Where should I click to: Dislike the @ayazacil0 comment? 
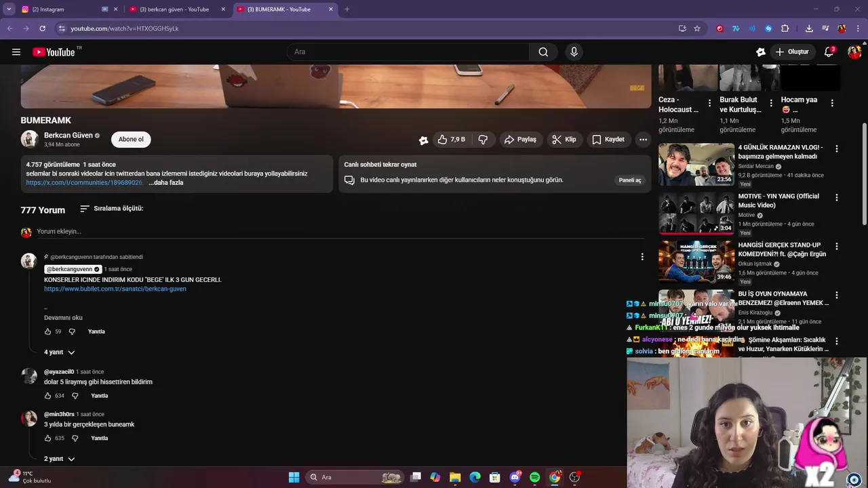tap(75, 396)
